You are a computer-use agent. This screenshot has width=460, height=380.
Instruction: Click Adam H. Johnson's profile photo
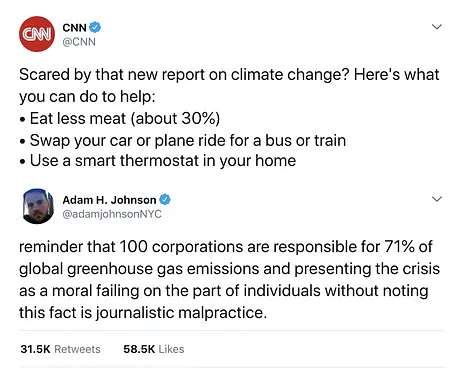[38, 206]
